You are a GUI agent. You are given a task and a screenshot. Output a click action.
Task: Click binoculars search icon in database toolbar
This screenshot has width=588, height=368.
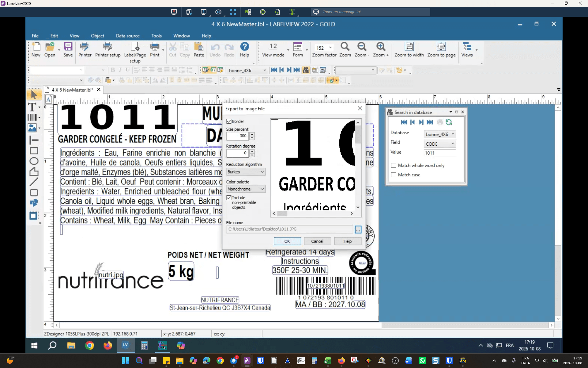[306, 70]
